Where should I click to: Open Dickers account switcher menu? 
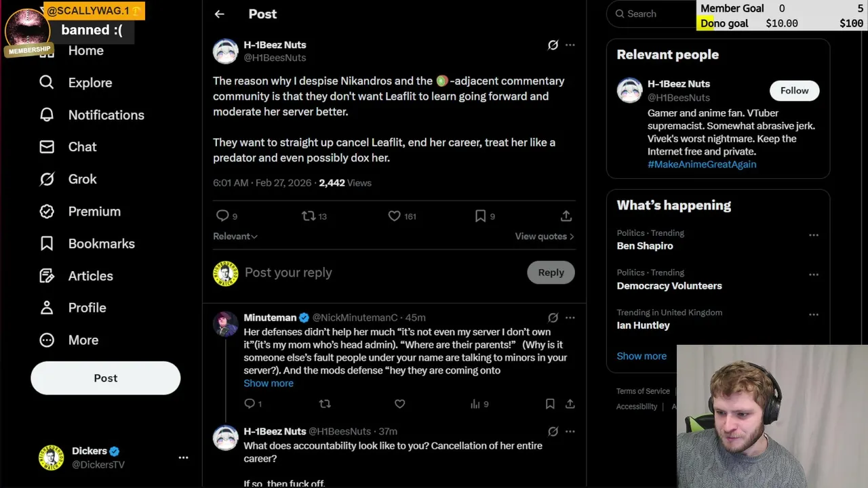coord(183,457)
